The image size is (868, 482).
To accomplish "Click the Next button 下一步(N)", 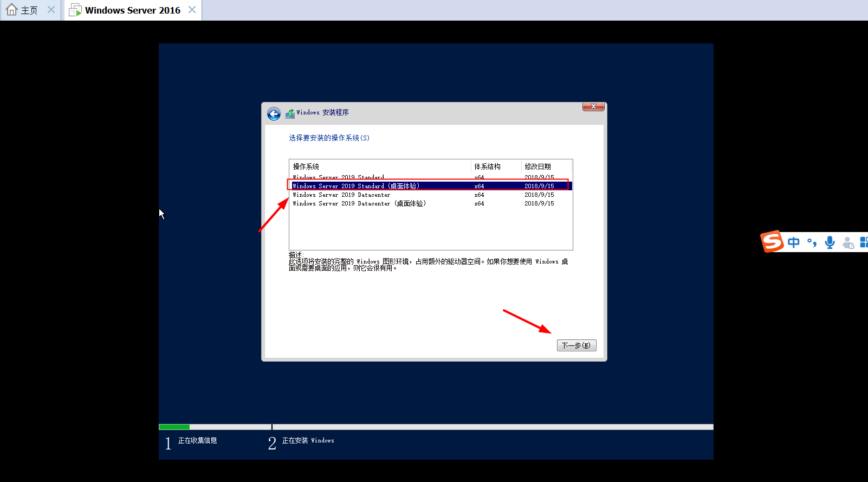I will click(x=576, y=345).
